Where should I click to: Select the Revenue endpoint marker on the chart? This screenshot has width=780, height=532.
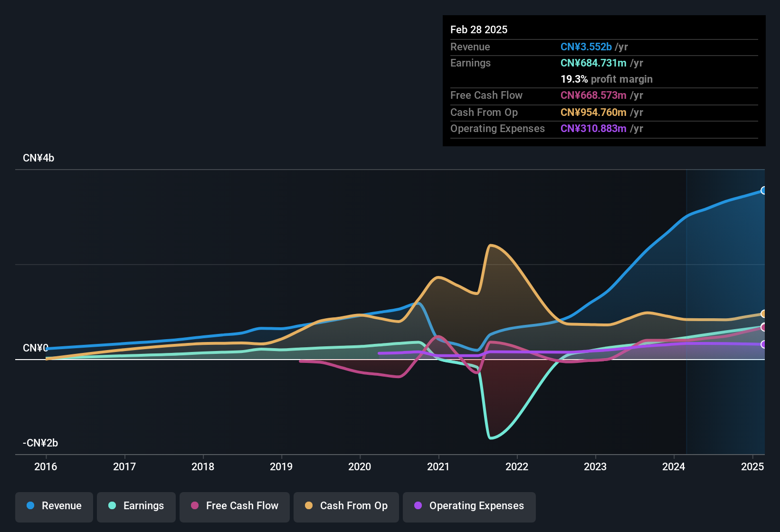coord(764,190)
